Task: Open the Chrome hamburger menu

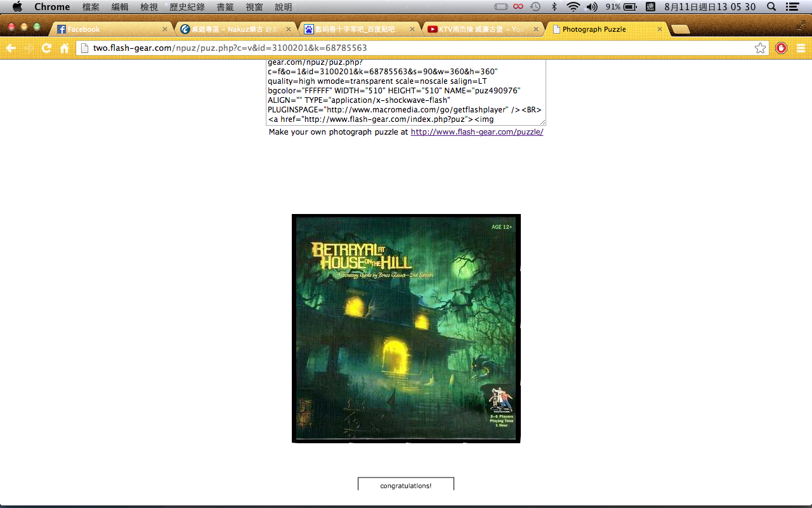Action: click(801, 48)
